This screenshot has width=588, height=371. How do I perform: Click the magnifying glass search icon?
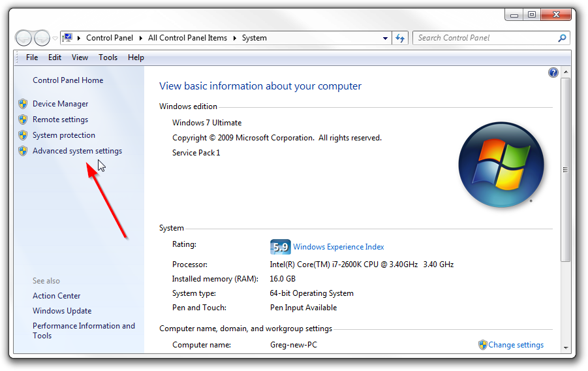coord(562,38)
